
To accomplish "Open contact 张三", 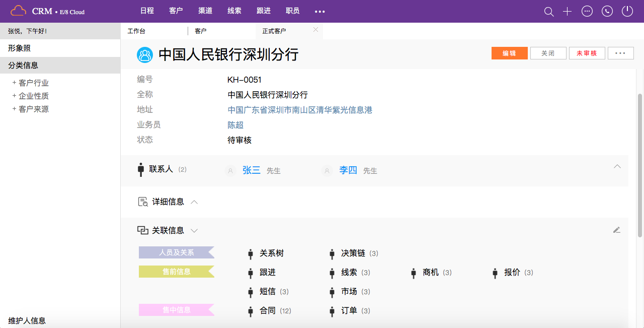I will [252, 170].
